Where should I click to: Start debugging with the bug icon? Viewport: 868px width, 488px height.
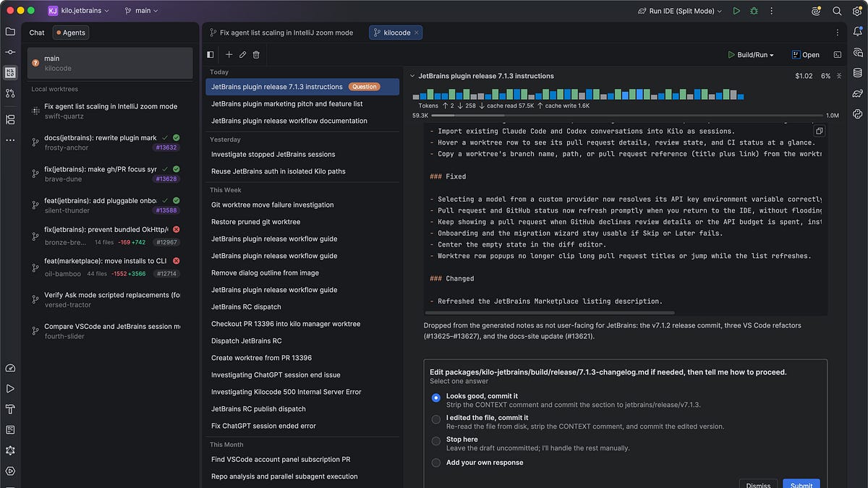(x=754, y=11)
